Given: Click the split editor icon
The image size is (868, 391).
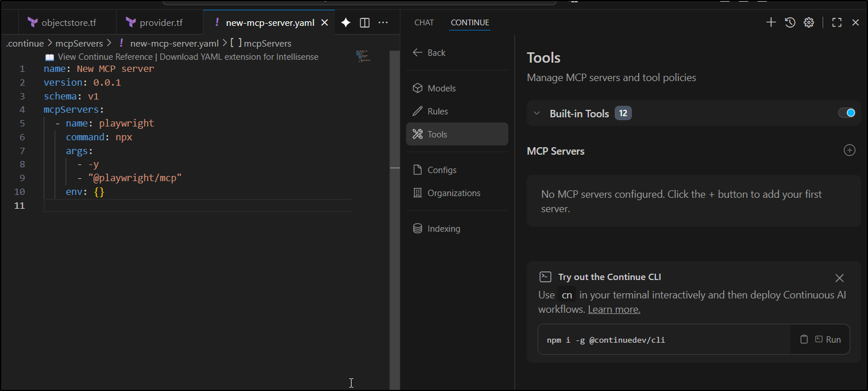Looking at the screenshot, I should [x=364, y=22].
